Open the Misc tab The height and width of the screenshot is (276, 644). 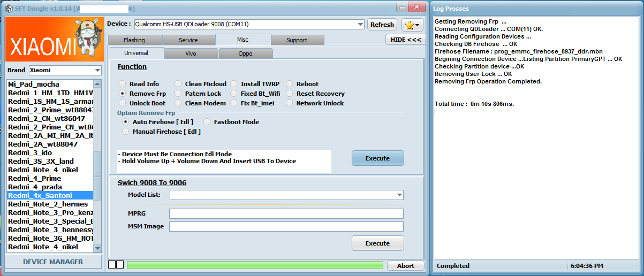(243, 40)
